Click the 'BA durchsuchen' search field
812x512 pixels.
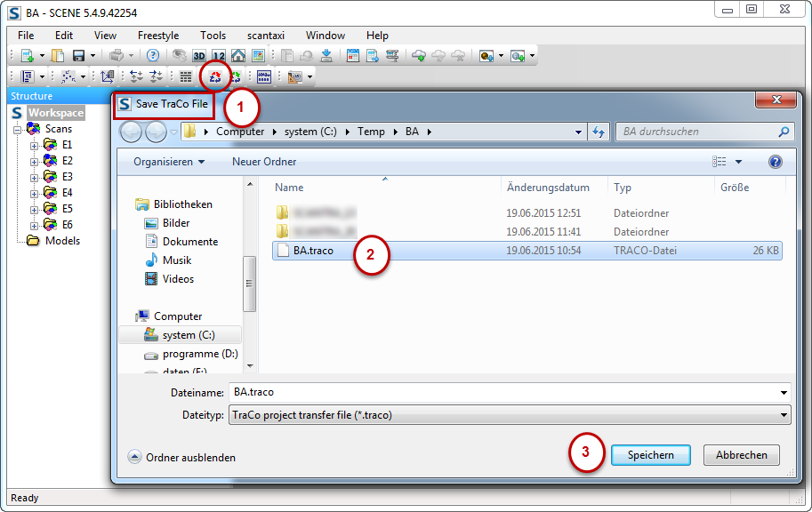click(x=696, y=132)
